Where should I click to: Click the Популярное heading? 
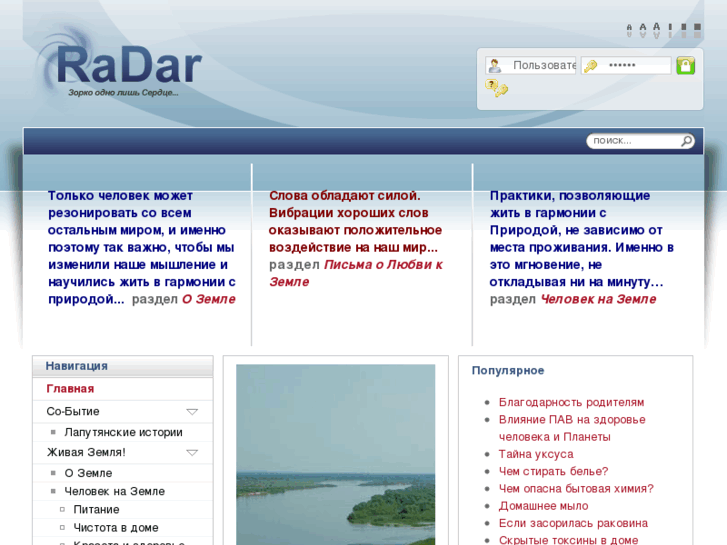(508, 371)
